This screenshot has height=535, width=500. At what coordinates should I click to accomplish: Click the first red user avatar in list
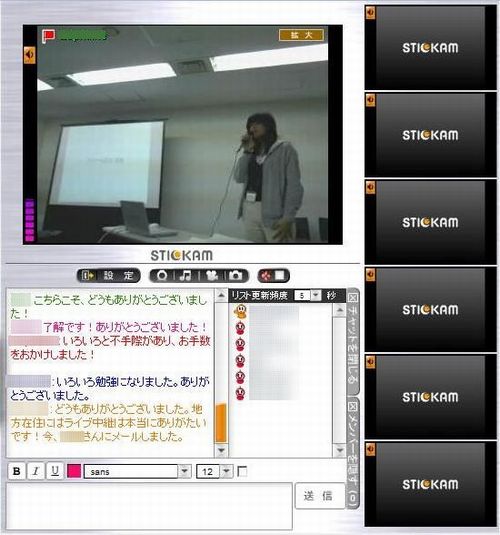[240, 328]
